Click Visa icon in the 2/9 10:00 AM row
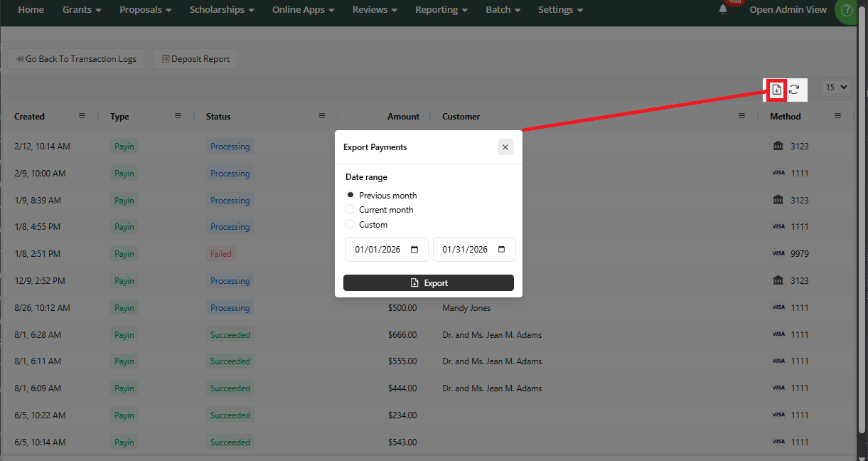Image resolution: width=868 pixels, height=461 pixels. [x=778, y=173]
